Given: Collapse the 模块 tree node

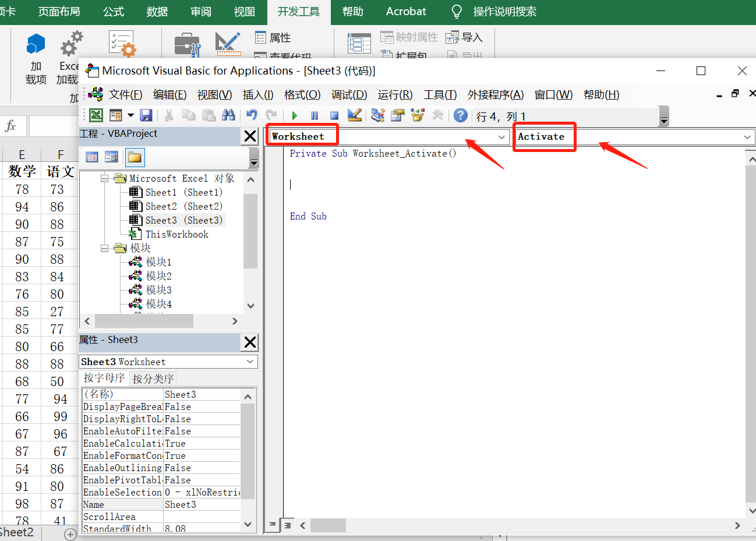Looking at the screenshot, I should [x=105, y=249].
